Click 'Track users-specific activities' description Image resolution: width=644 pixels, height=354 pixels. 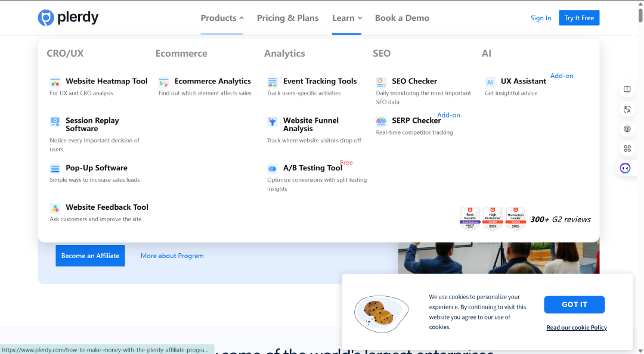click(304, 93)
